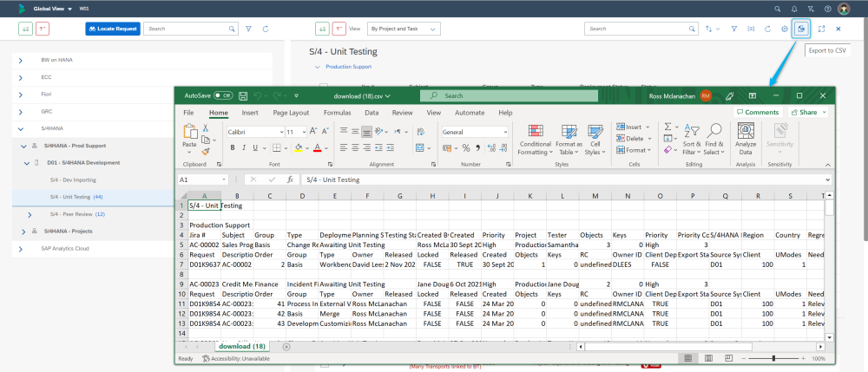Viewport: 868px width, 372px height.
Task: Open the By Project and Task view dropdown
Action: (403, 29)
